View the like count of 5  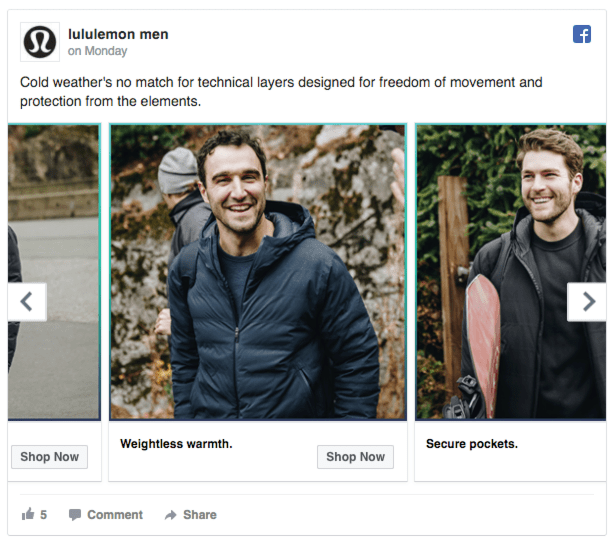44,515
